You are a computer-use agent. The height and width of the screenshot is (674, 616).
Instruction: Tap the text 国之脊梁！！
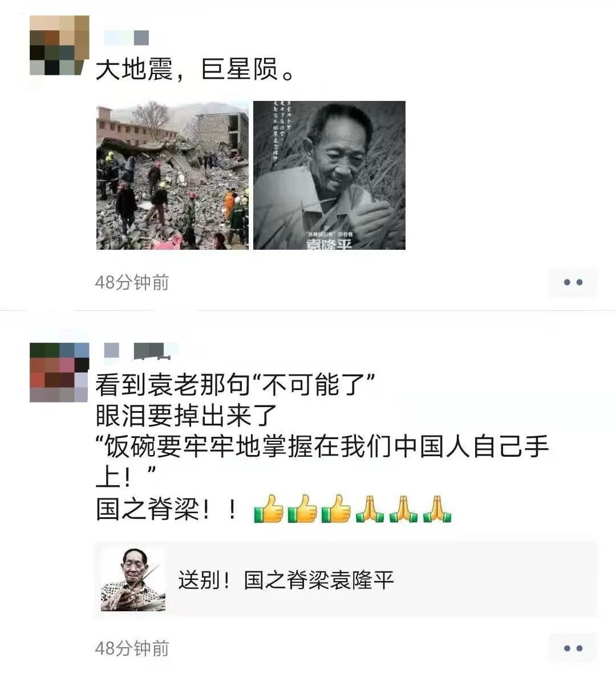click(x=167, y=509)
